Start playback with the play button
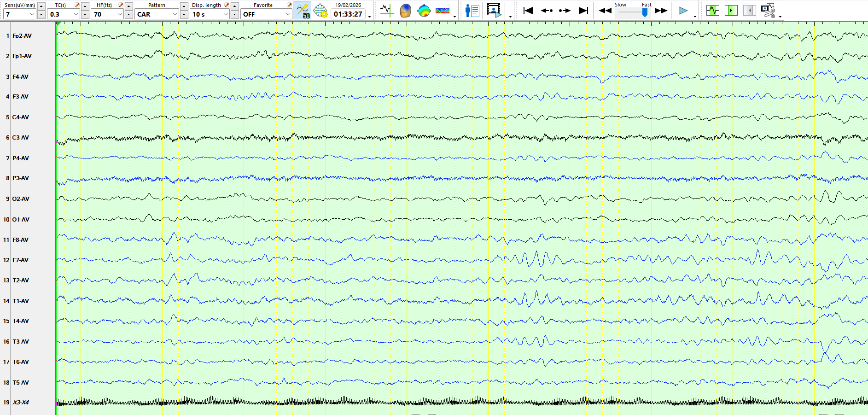Image resolution: width=868 pixels, height=415 pixels. pyautogui.click(x=683, y=10)
